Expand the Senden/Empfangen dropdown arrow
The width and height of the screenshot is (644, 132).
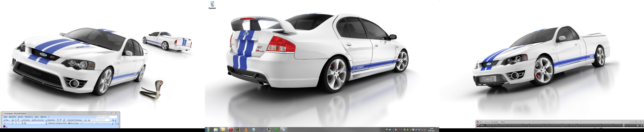click(x=84, y=120)
